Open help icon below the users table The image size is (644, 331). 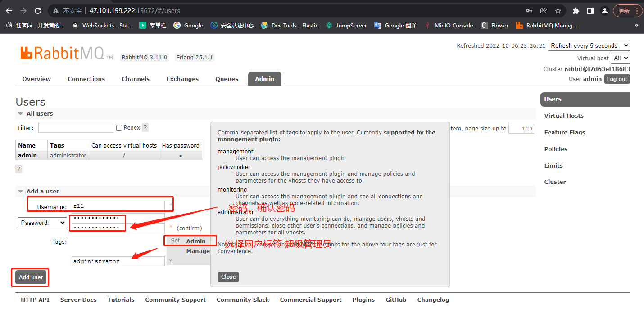point(18,169)
